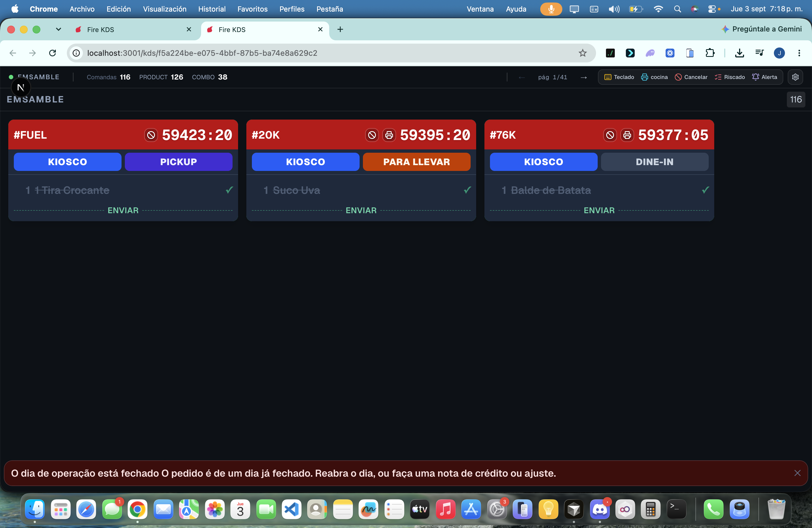Click KIOSCO tag on #20K card
This screenshot has width=812, height=528.
point(306,162)
